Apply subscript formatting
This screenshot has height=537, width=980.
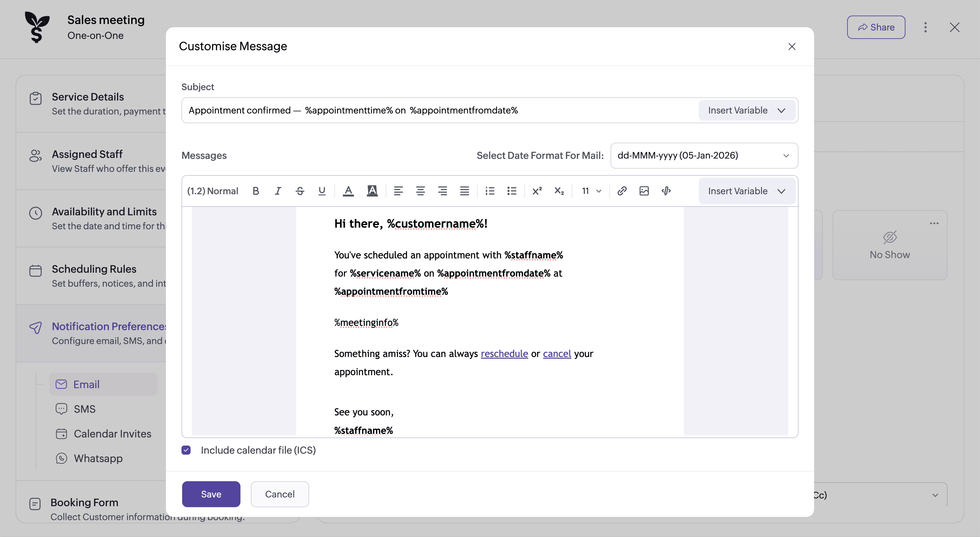click(559, 191)
